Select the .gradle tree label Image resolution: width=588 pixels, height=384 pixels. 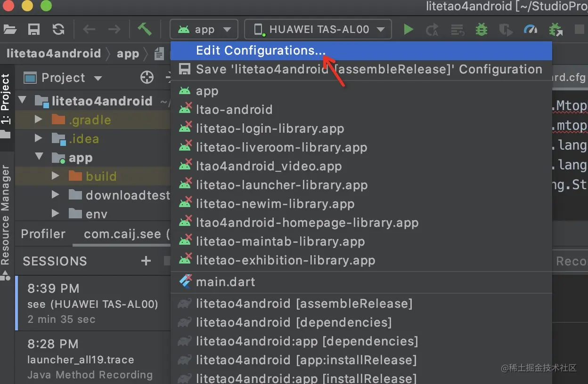click(90, 120)
